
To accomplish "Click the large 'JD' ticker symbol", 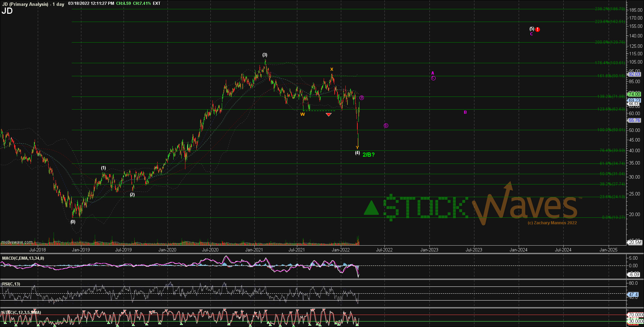I will point(7,11).
